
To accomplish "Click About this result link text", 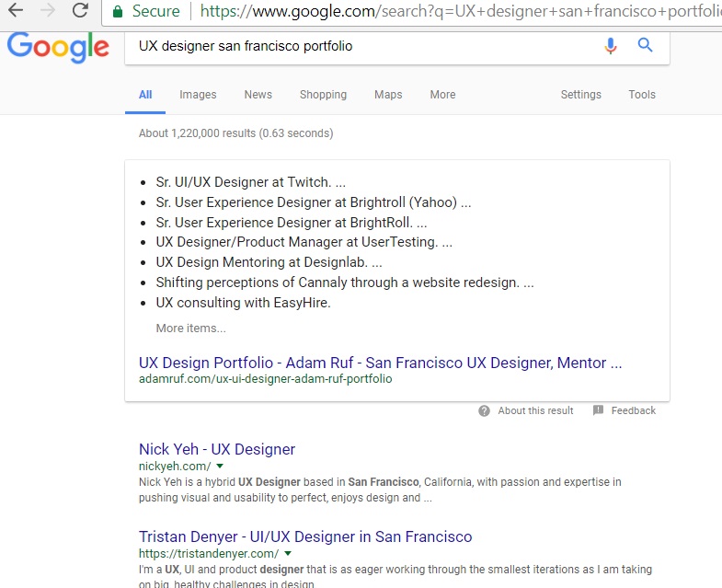I will tap(535, 410).
